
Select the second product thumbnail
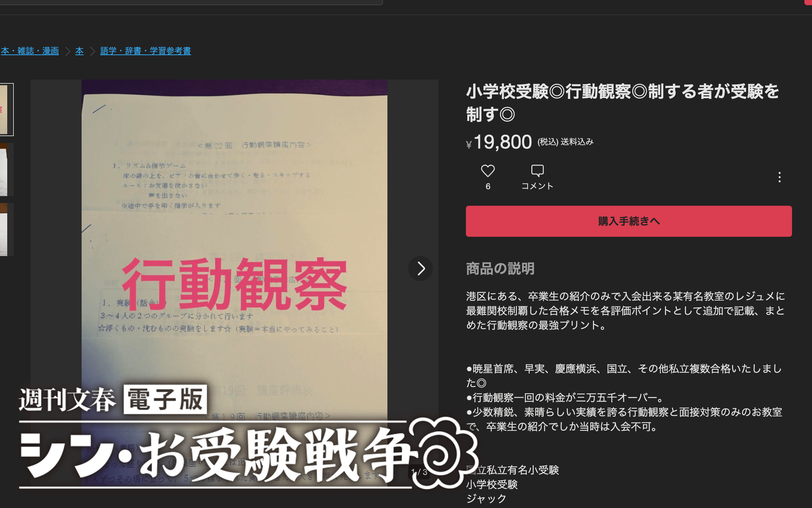pos(6,170)
